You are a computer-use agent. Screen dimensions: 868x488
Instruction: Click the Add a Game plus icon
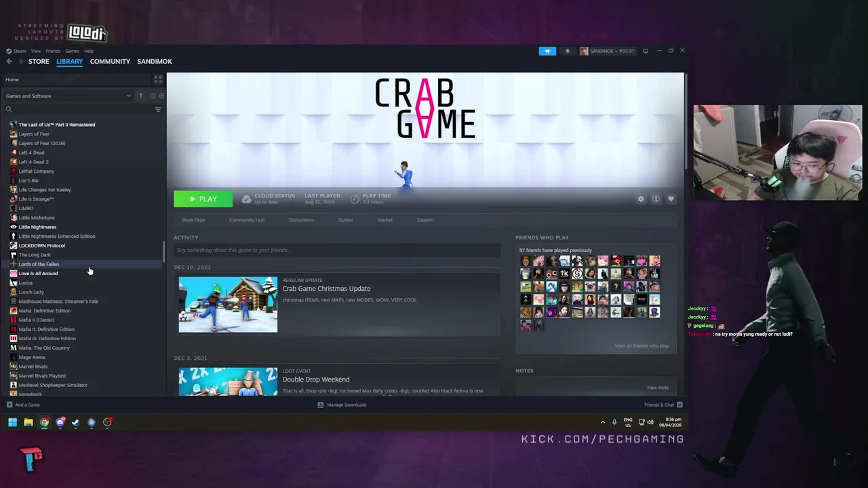click(9, 405)
